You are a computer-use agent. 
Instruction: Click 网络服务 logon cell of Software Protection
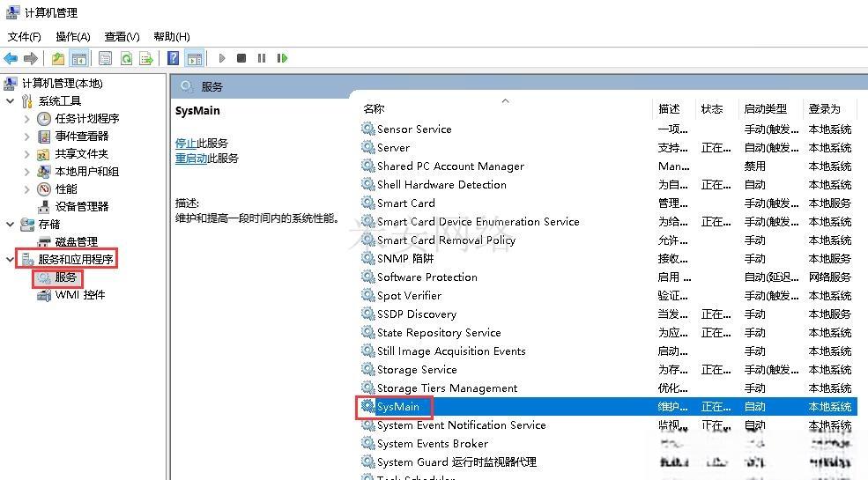[x=830, y=277]
